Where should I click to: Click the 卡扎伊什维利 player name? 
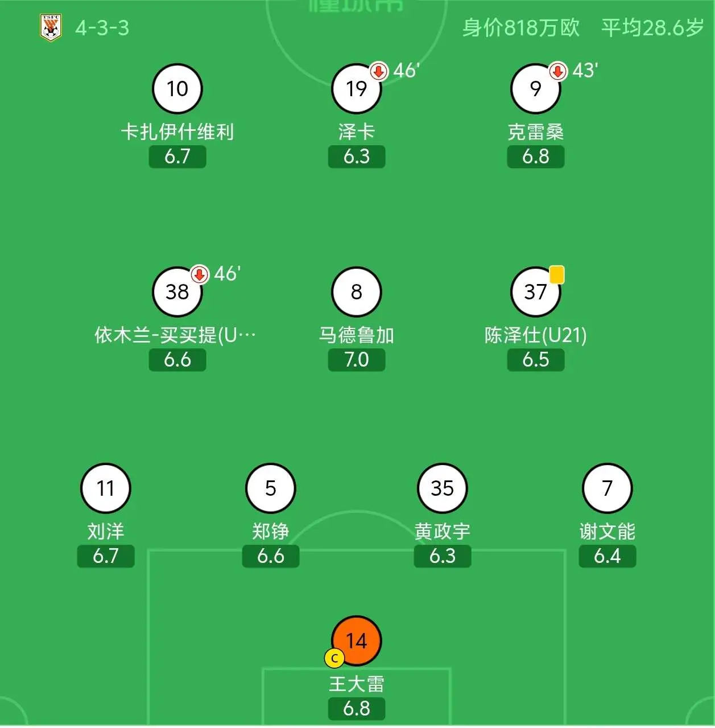tap(177, 132)
